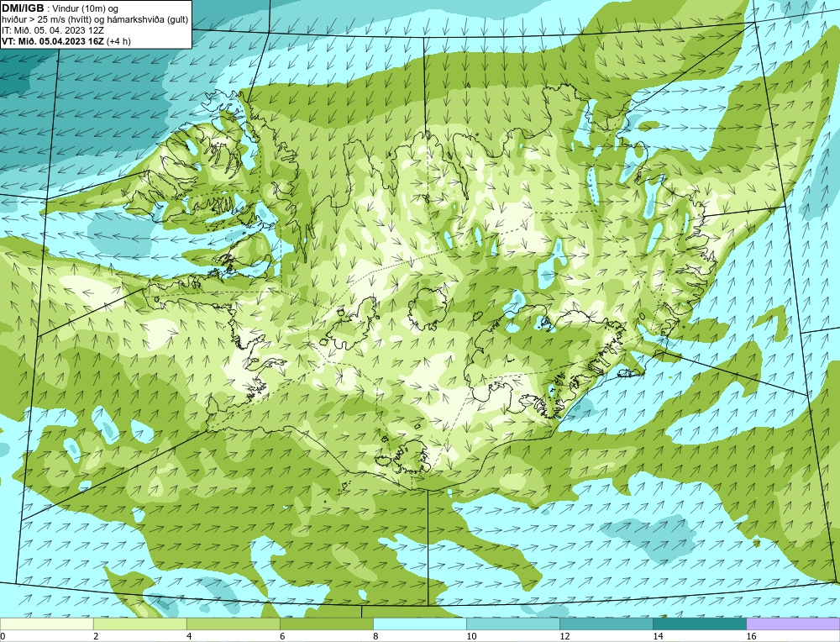Click the 'Vindur (10m) og' title text

point(86,8)
